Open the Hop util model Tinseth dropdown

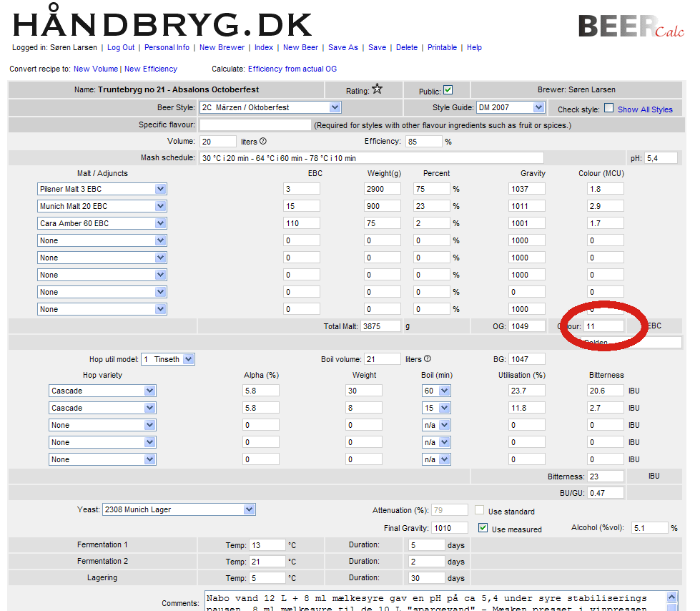168,359
